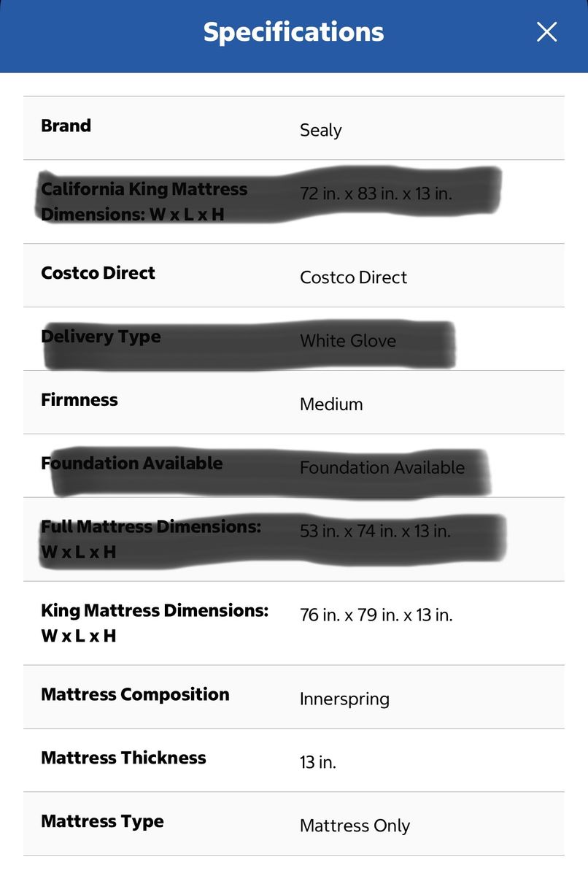Tap the Mattress Composition label
Screen dimensions: 588x876
(135, 694)
